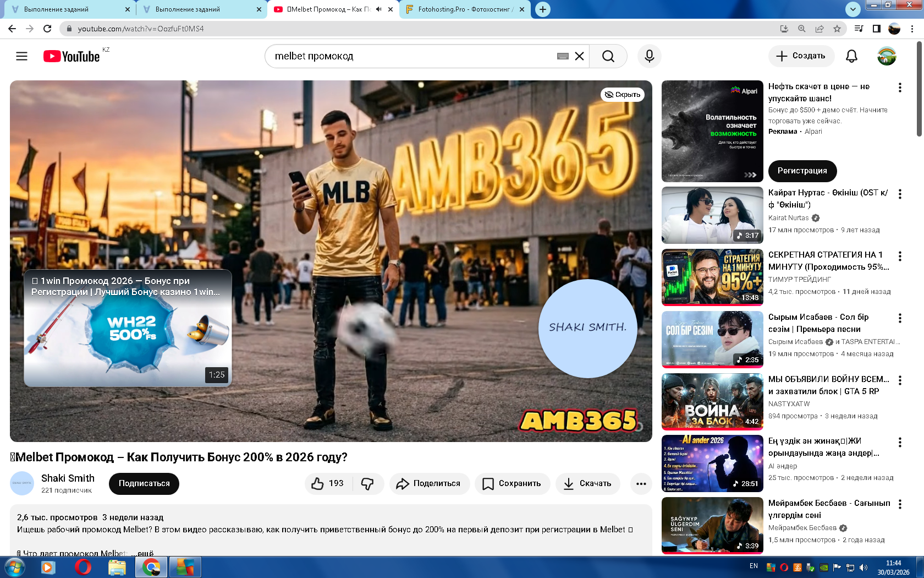Viewport: 924px width, 578px height.
Task: Open the notifications bell
Action: pos(851,56)
